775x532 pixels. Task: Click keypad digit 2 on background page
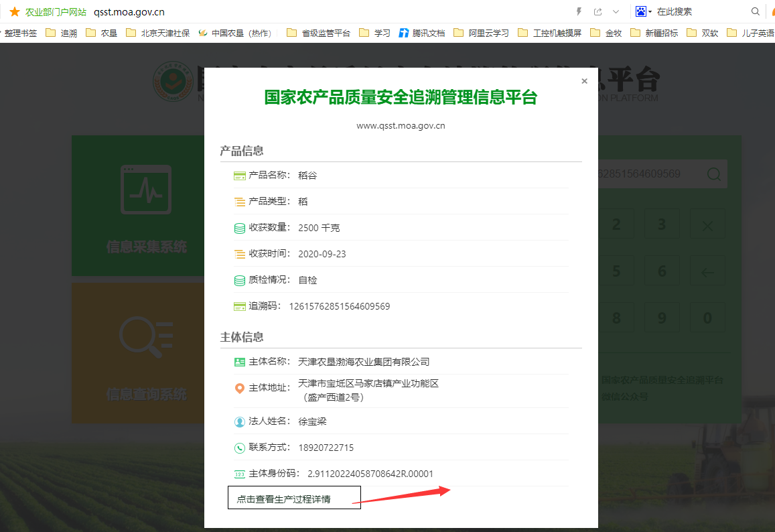[616, 224]
